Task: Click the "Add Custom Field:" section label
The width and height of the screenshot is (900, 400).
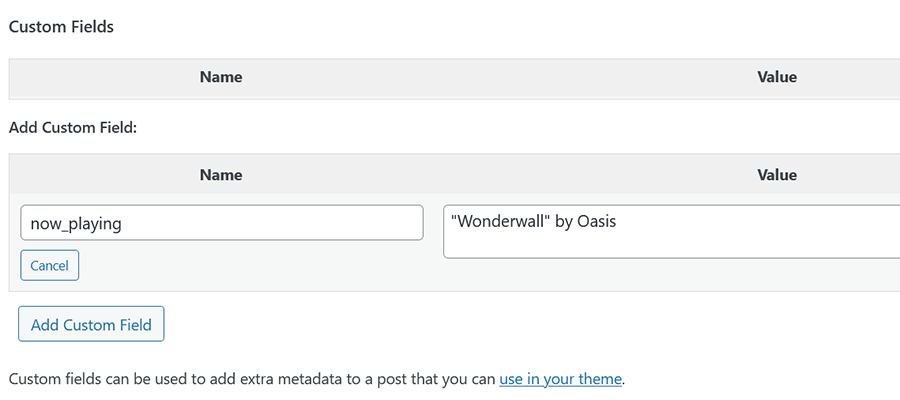Action: click(x=72, y=127)
